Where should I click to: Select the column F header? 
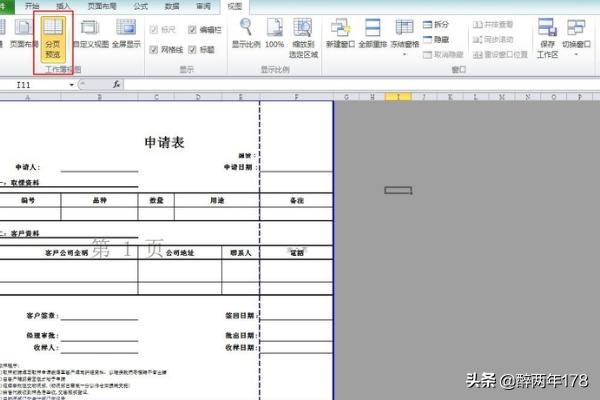[x=297, y=97]
